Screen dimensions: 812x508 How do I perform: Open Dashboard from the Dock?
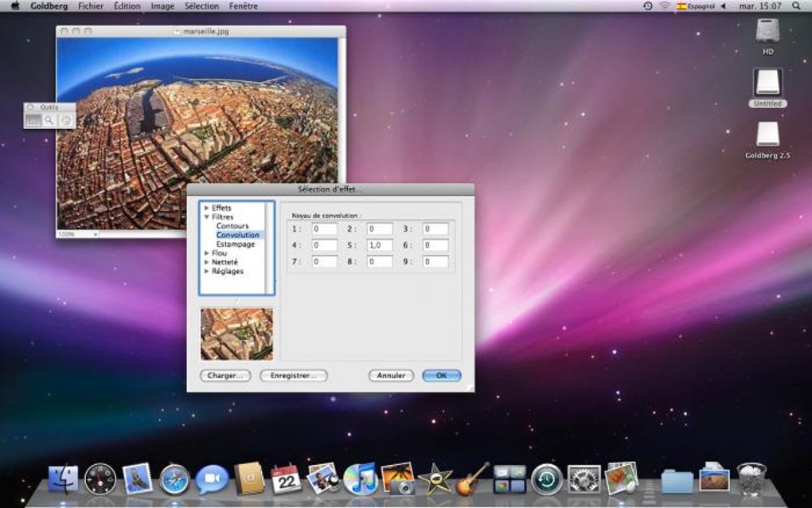point(100,479)
